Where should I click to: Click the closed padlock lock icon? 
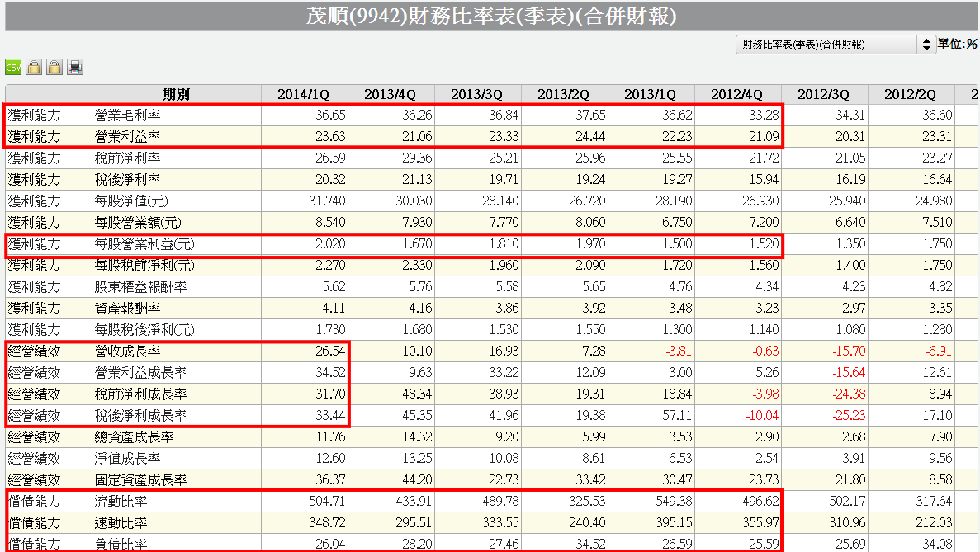point(34,67)
